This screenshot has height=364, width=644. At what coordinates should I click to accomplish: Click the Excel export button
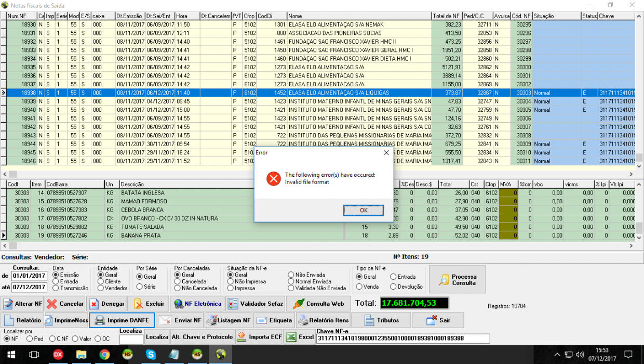tap(300, 337)
